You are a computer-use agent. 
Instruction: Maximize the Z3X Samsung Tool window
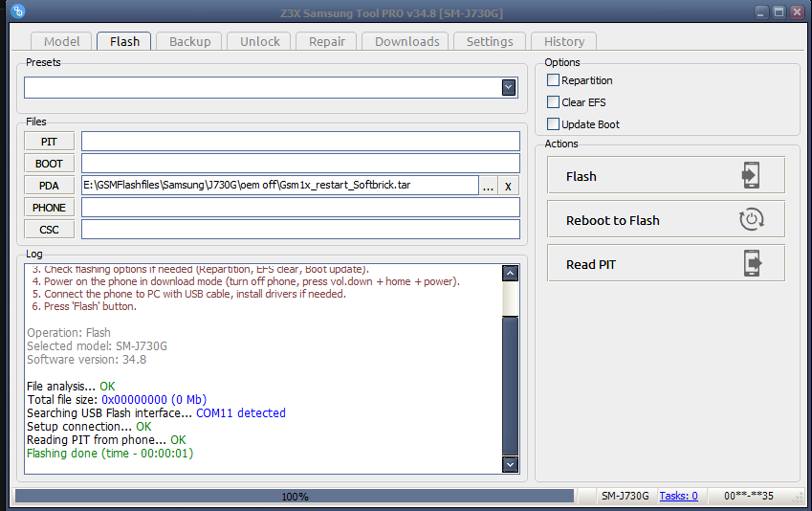[x=779, y=11]
